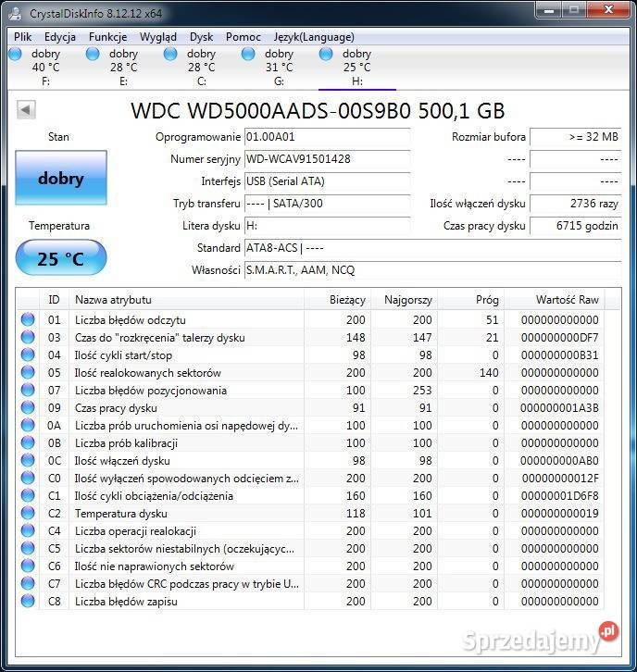Viewport: 637px width, 672px height.
Task: Click the 'Wartość Raw' column header
Action: click(x=567, y=300)
